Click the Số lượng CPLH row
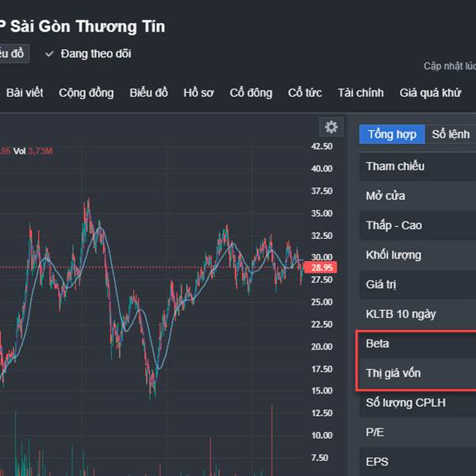Viewport: 476px width, 476px height. [418, 402]
